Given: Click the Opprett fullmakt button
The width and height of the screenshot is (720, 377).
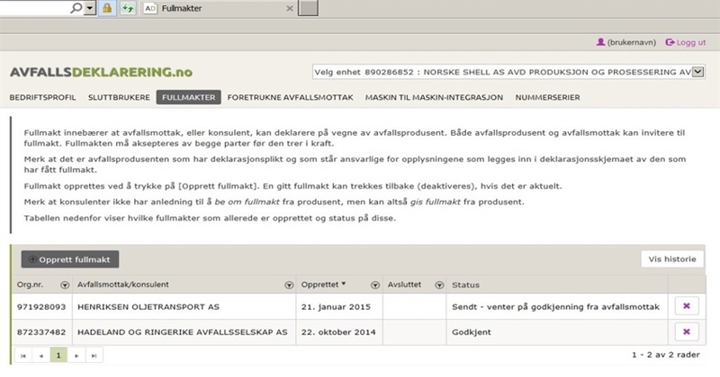Looking at the screenshot, I should tap(70, 259).
